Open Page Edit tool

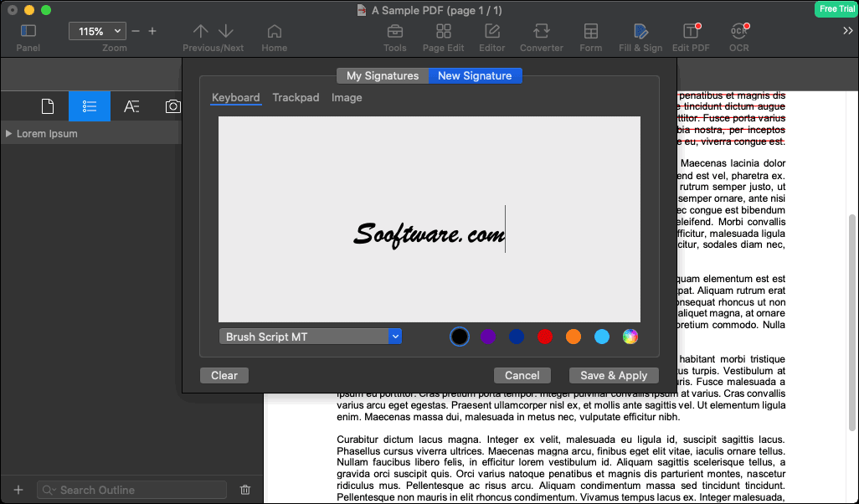(443, 31)
